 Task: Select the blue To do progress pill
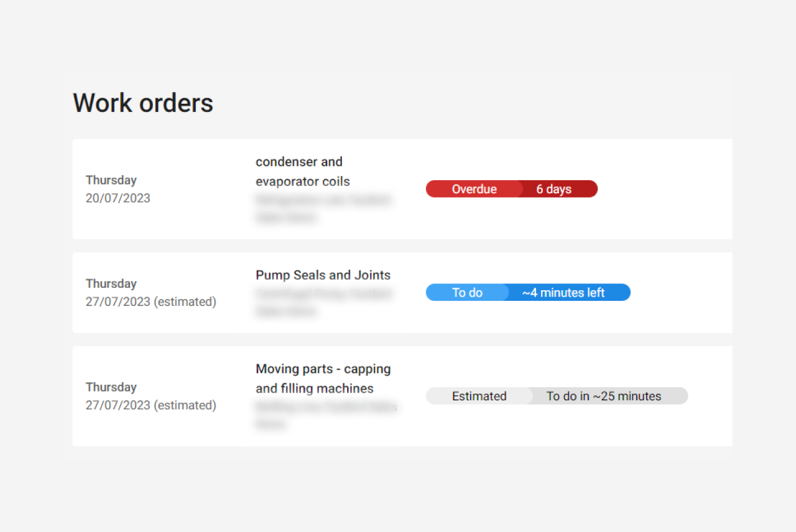point(527,292)
